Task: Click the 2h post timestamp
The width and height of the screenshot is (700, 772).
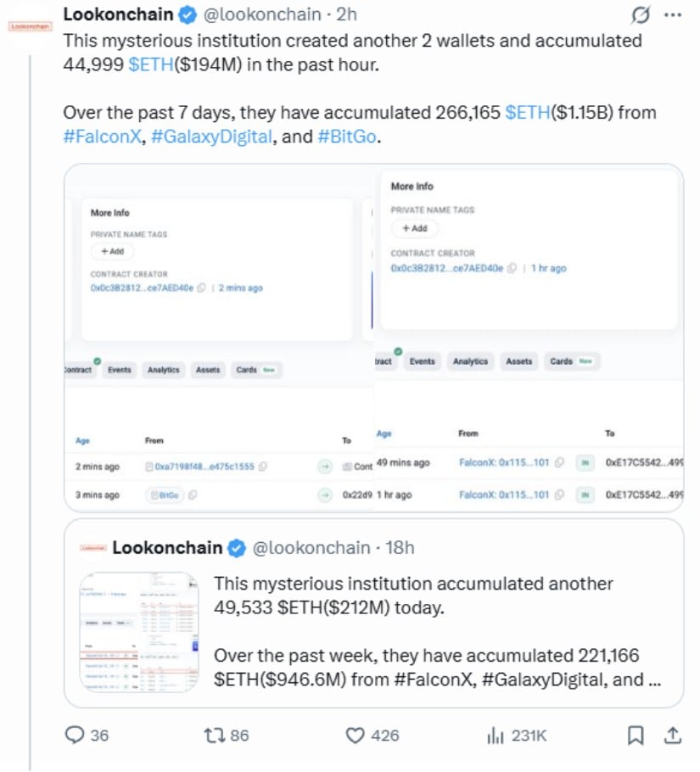Action: click(346, 14)
